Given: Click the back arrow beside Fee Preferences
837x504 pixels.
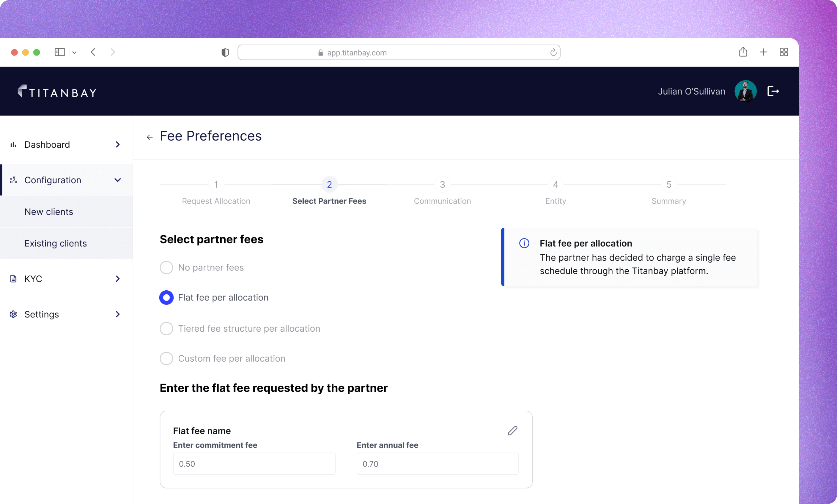Looking at the screenshot, I should (x=150, y=137).
